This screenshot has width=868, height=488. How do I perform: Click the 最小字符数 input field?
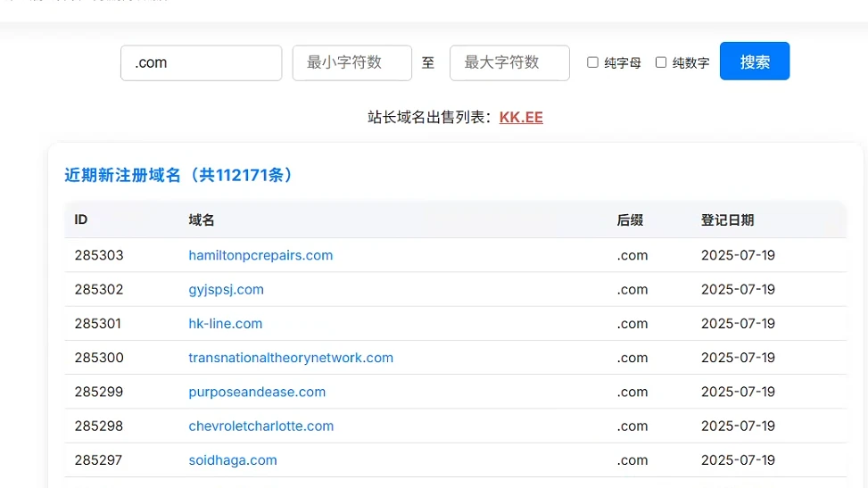pos(351,62)
